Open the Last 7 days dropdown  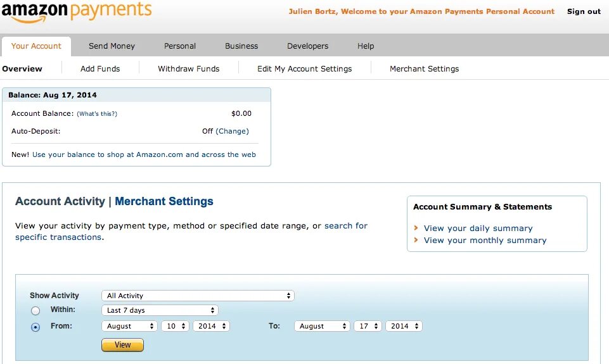pyautogui.click(x=160, y=310)
